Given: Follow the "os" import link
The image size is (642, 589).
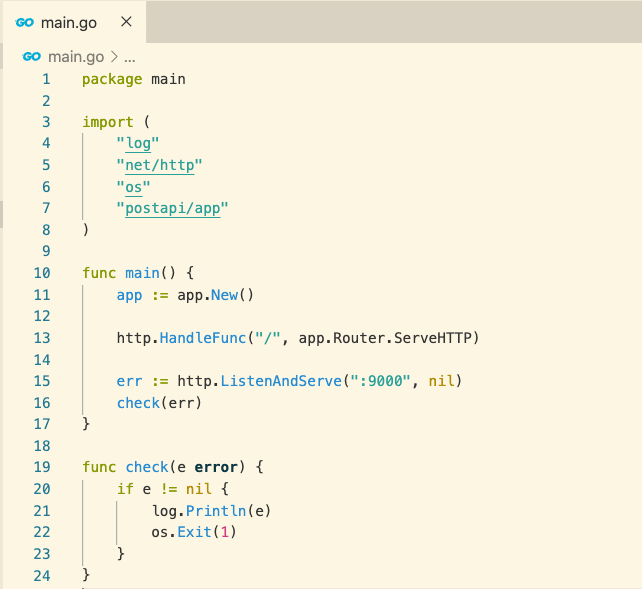Looking at the screenshot, I should [x=133, y=187].
